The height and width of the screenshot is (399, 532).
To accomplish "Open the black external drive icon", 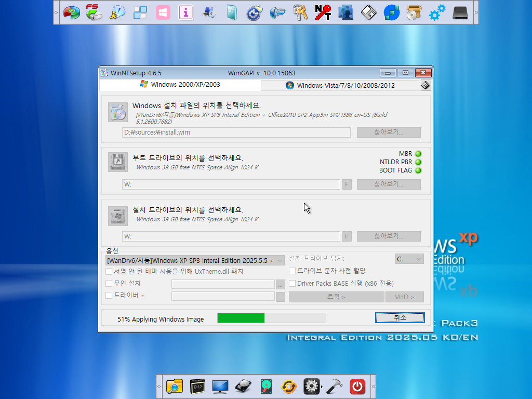I will 460,12.
